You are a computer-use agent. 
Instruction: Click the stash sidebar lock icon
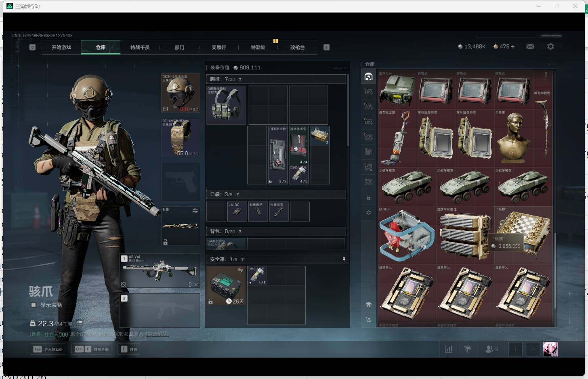[368, 197]
